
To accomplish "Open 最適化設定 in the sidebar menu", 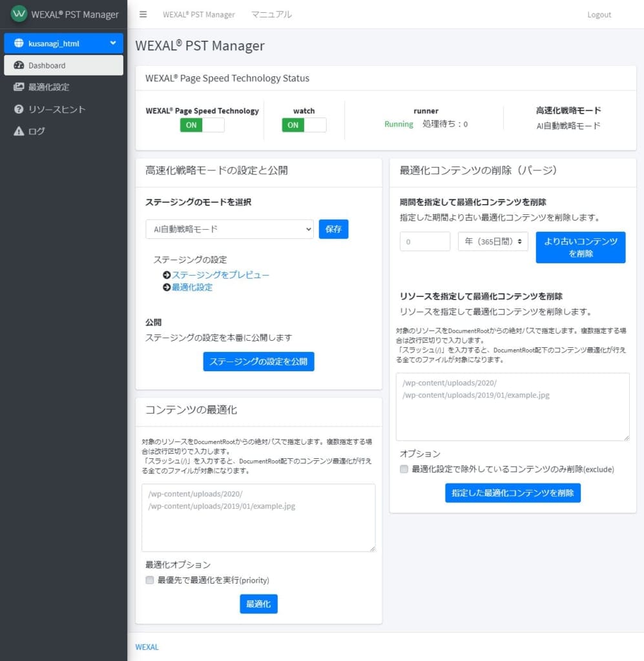I will click(x=64, y=87).
